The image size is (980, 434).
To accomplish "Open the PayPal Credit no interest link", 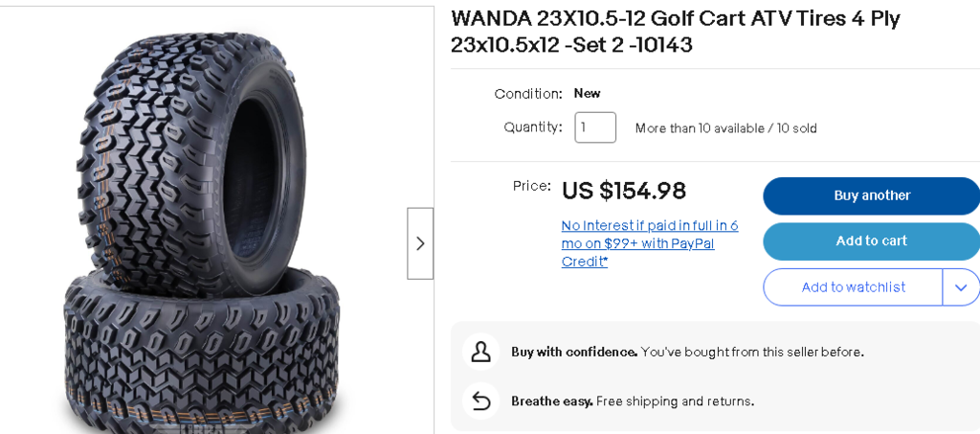I will click(649, 243).
